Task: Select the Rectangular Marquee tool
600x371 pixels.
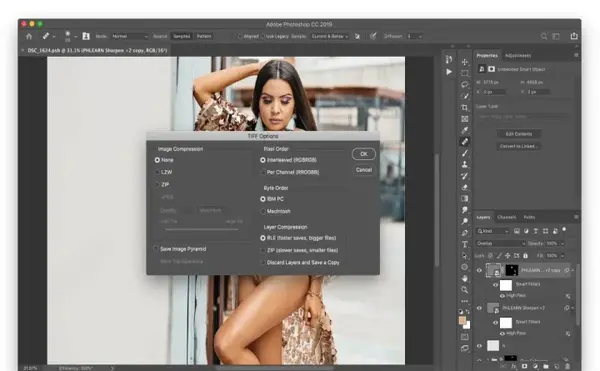Action: [465, 73]
